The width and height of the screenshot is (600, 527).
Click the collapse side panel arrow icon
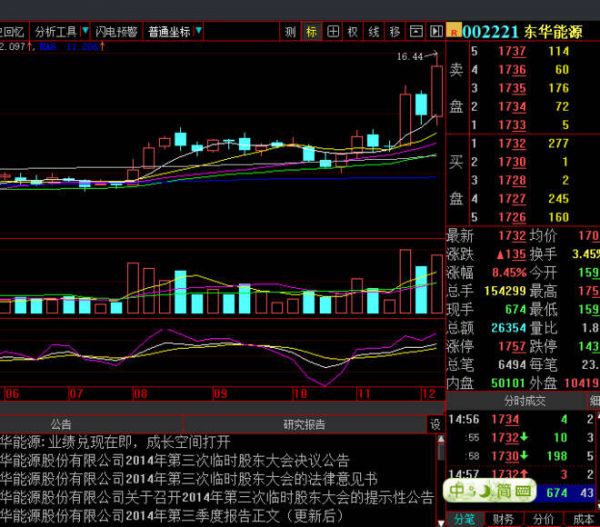[x=436, y=31]
